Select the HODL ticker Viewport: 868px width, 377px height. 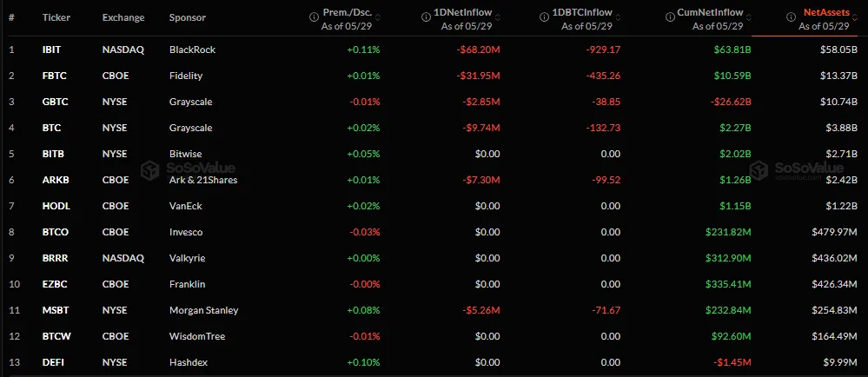click(x=56, y=206)
